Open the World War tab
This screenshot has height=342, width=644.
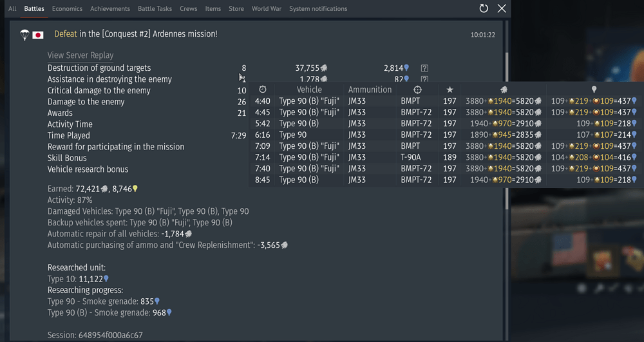[267, 8]
